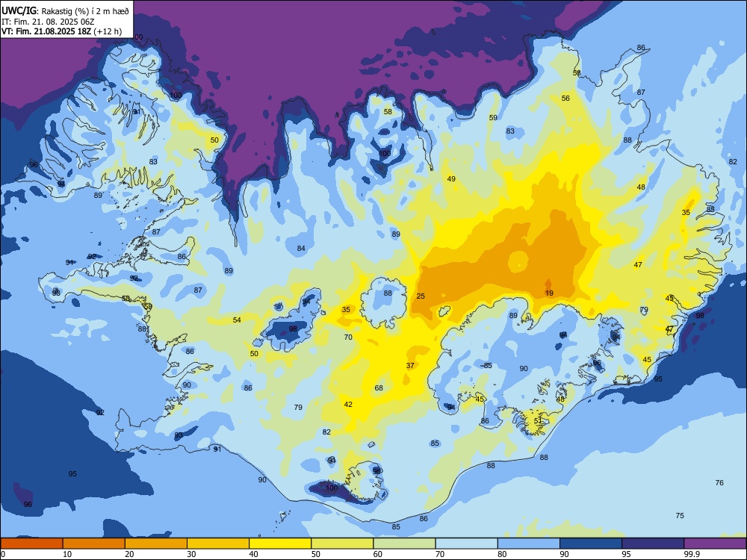Viewport: 747px width, 560px height.
Task: Click the map value '68'
Action: coord(379,388)
